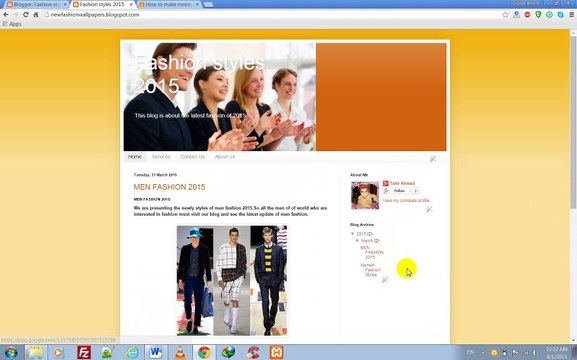
Task: Open the men fashion runway photo
Action: [232, 280]
